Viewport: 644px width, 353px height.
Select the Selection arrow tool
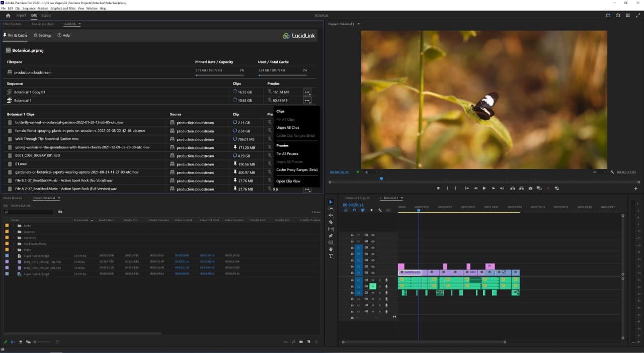[x=331, y=202]
